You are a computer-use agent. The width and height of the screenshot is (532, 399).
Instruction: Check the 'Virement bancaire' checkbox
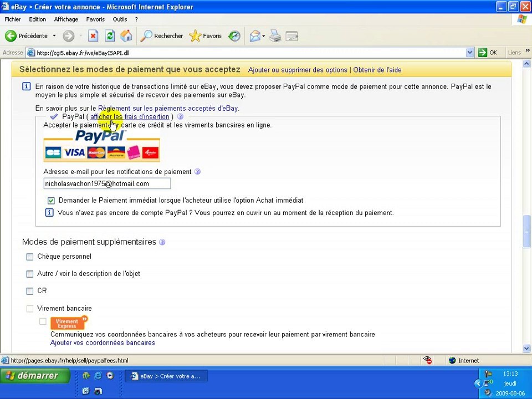coord(30,309)
